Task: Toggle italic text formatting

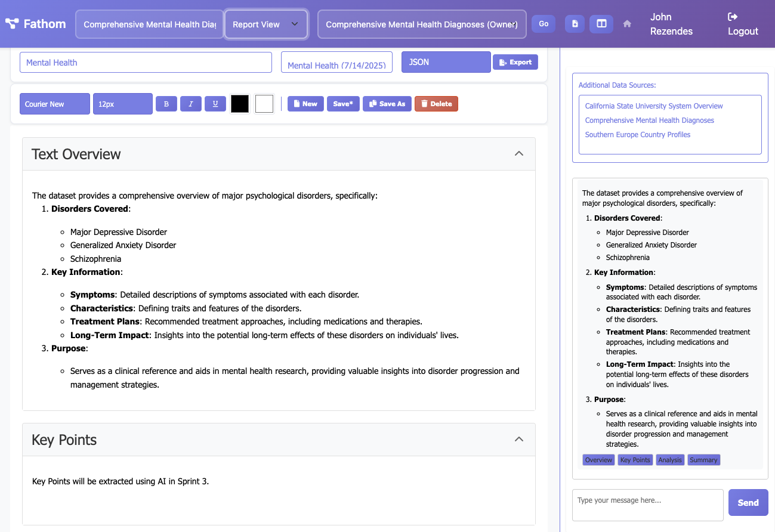Action: click(x=191, y=104)
